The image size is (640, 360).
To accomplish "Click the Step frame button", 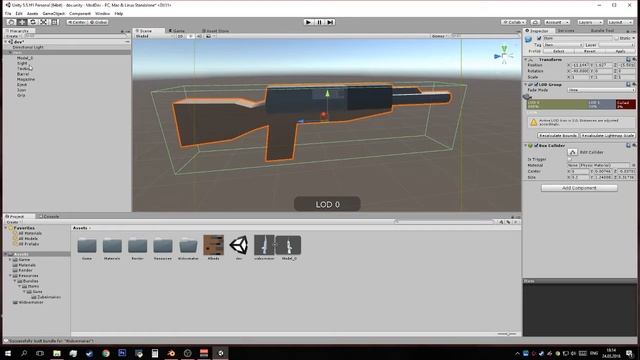I will (331, 22).
